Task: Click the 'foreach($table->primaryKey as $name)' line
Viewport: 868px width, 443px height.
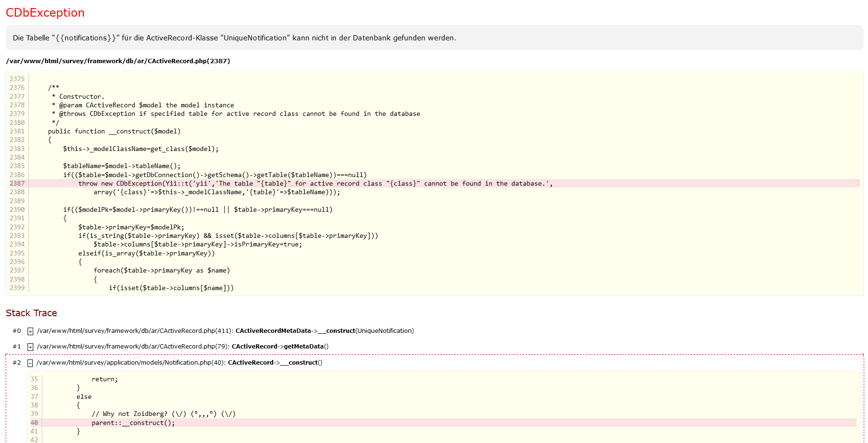Action: (x=161, y=271)
